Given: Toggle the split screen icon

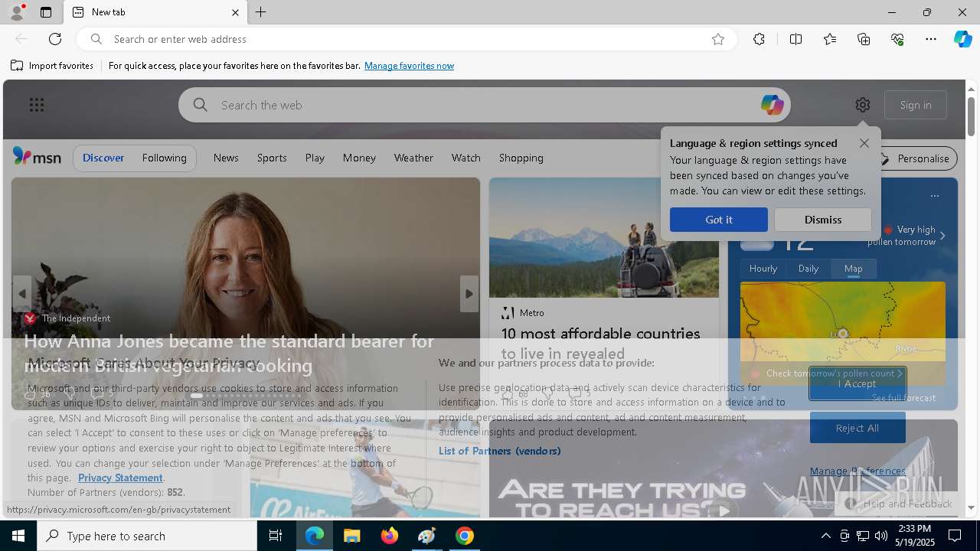Looking at the screenshot, I should pyautogui.click(x=795, y=39).
